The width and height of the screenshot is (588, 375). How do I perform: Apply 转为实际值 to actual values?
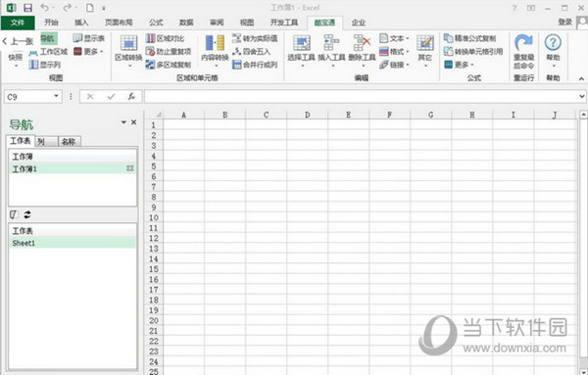point(255,38)
